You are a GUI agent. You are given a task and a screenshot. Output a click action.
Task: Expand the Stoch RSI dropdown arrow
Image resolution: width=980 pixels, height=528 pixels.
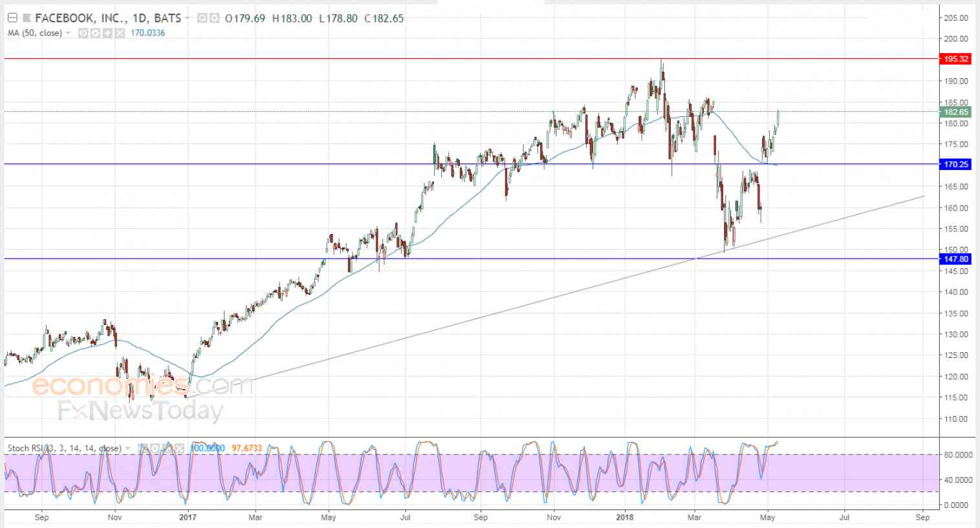tap(128, 448)
